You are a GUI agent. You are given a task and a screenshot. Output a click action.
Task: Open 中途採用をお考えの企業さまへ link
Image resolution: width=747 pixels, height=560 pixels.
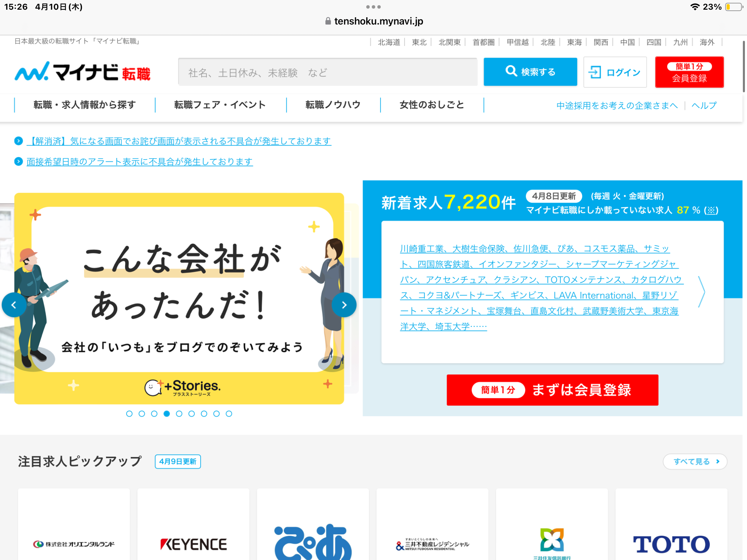pyautogui.click(x=617, y=105)
